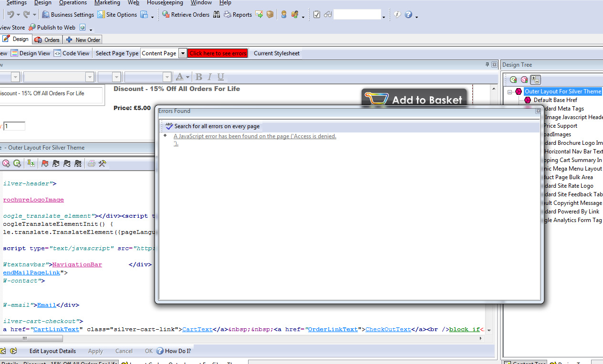The height and width of the screenshot is (364, 603).
Task: Open the Select Page Type dropdown
Action: [x=182, y=53]
